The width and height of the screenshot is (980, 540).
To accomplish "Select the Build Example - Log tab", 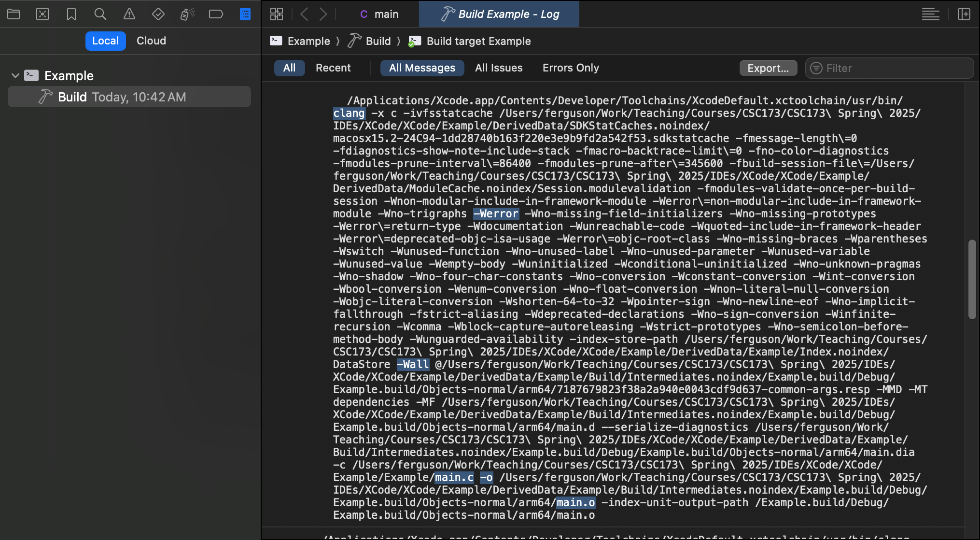I will pos(499,14).
